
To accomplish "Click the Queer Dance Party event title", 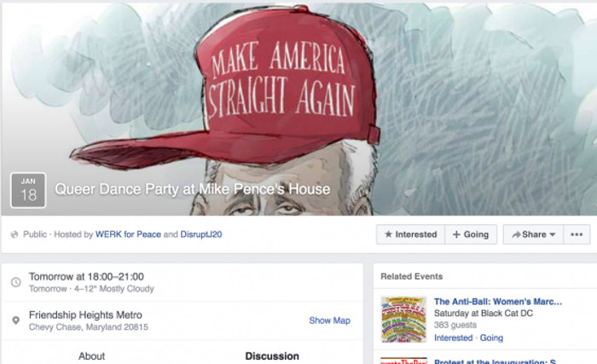I will 193,189.
